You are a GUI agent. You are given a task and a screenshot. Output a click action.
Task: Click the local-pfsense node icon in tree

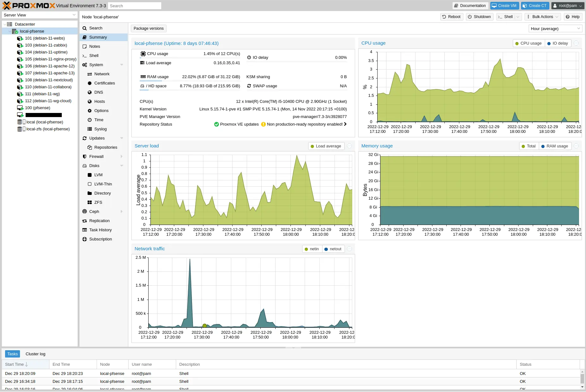(x=15, y=31)
